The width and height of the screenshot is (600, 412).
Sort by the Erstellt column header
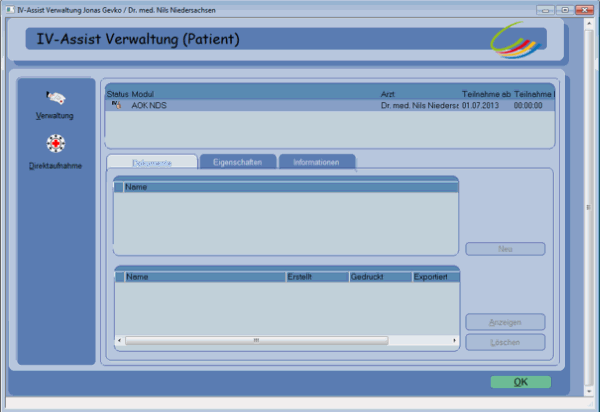coord(315,276)
